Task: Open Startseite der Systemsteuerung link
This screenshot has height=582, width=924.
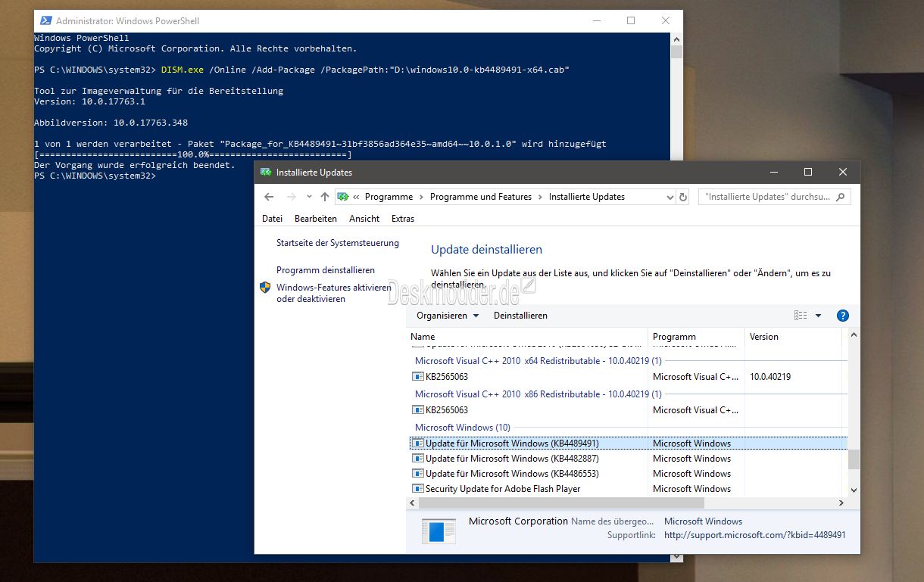Action: [338, 243]
